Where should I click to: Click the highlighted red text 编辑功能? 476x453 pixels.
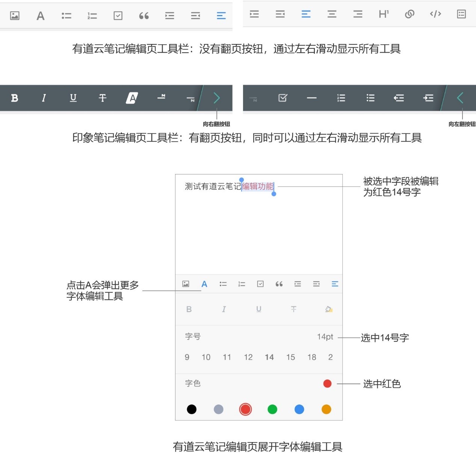click(258, 186)
